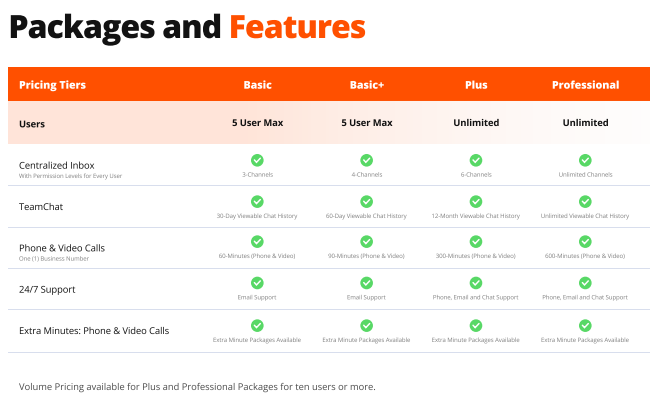Select the Basic pricing tier header
The width and height of the screenshot is (665, 409).
[257, 85]
